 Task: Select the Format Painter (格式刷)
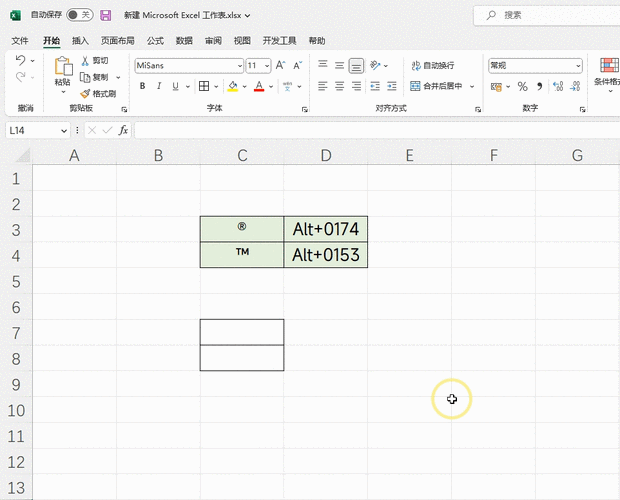tap(98, 94)
